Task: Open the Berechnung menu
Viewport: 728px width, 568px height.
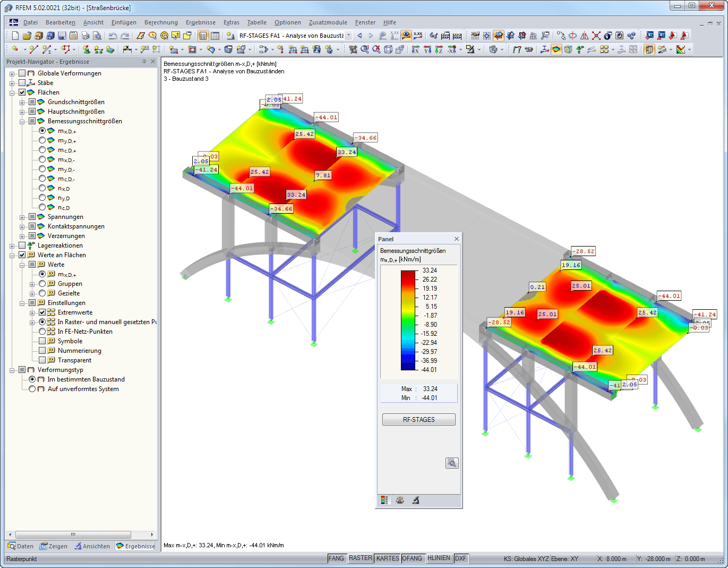Action: click(161, 22)
